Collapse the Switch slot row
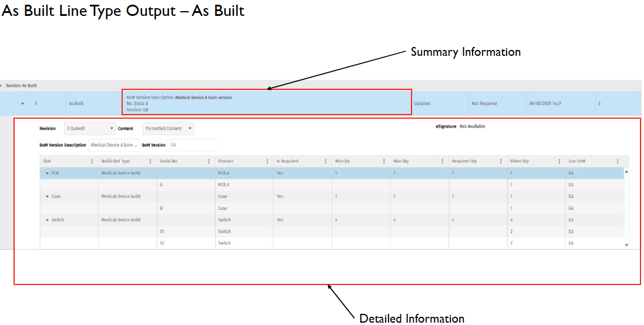 (x=47, y=220)
